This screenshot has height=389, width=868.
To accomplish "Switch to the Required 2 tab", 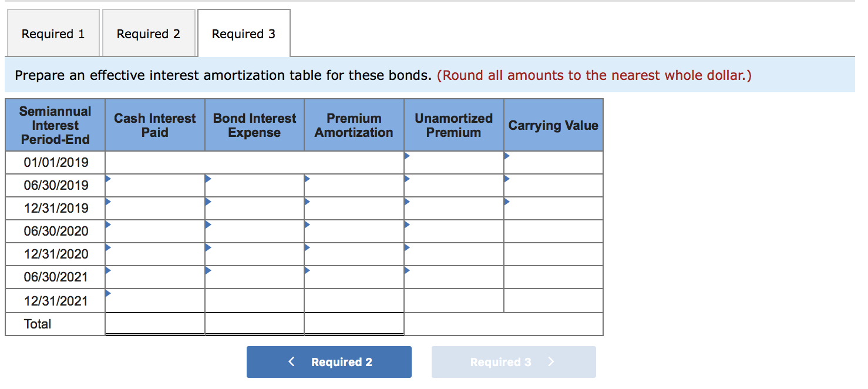I will (149, 33).
